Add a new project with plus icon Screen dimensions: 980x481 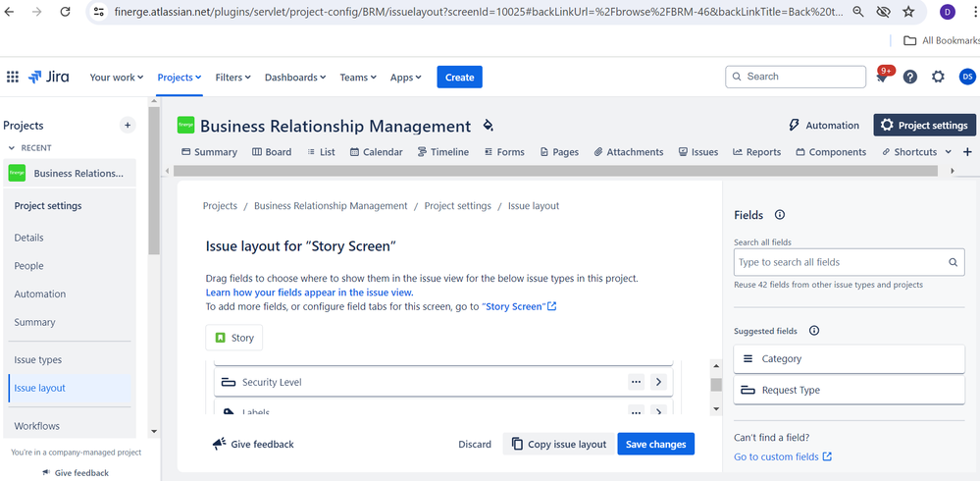pos(128,125)
